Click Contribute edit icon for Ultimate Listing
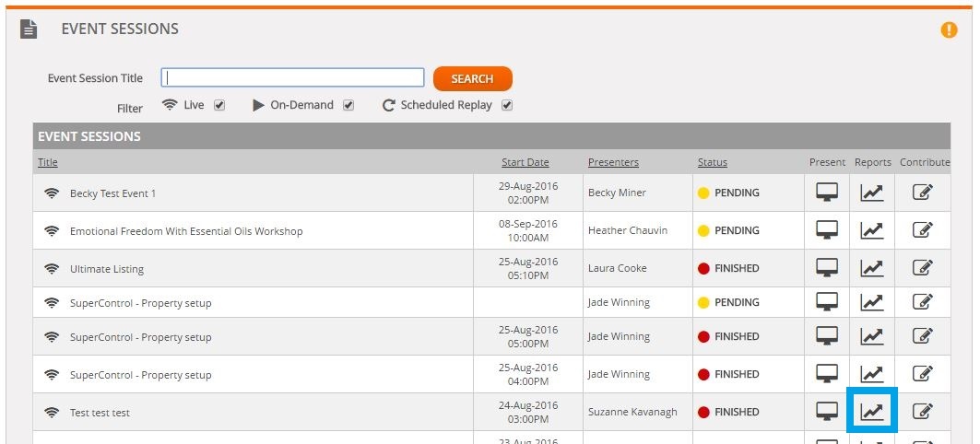The height and width of the screenshot is (444, 980). [x=923, y=268]
